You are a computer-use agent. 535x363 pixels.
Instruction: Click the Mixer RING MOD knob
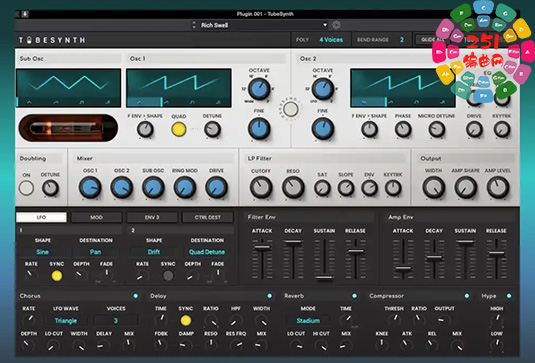click(x=185, y=187)
